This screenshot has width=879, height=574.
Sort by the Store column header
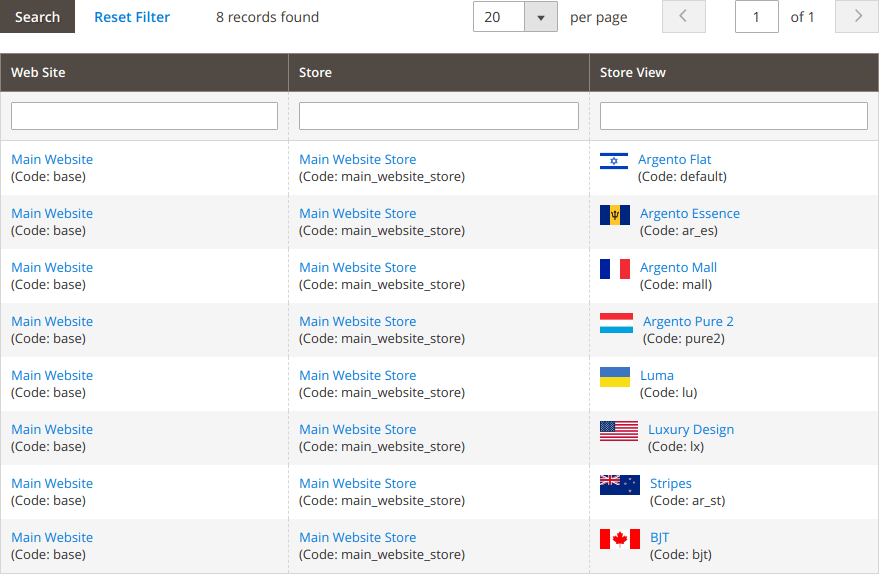pos(438,72)
